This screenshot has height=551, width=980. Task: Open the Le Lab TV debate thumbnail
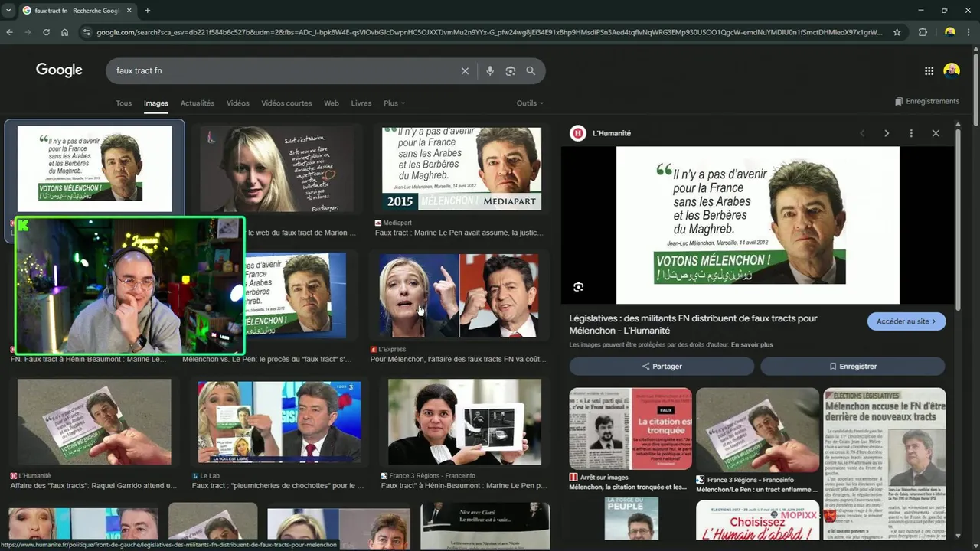tap(279, 422)
